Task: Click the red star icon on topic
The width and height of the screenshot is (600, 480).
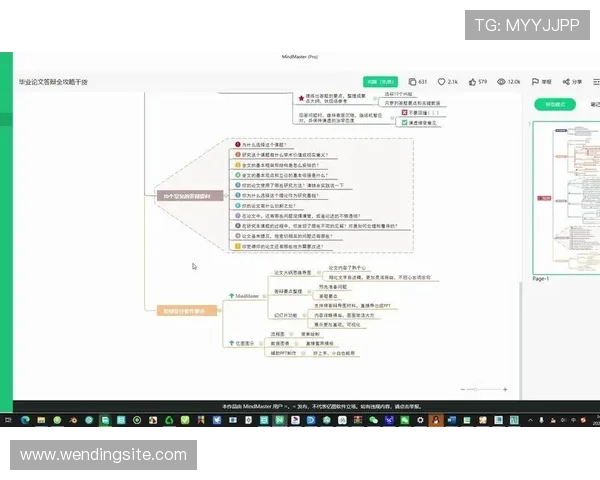Action: [301, 98]
